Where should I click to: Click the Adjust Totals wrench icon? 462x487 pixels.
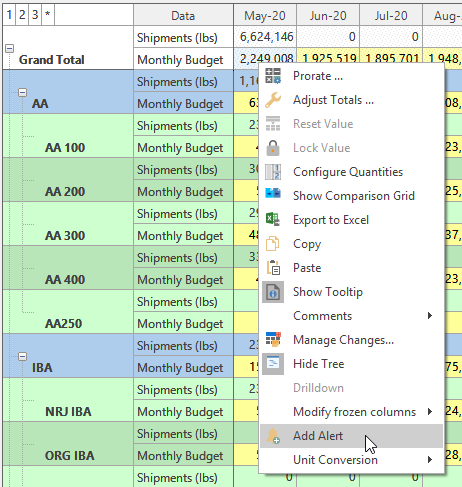[273, 100]
